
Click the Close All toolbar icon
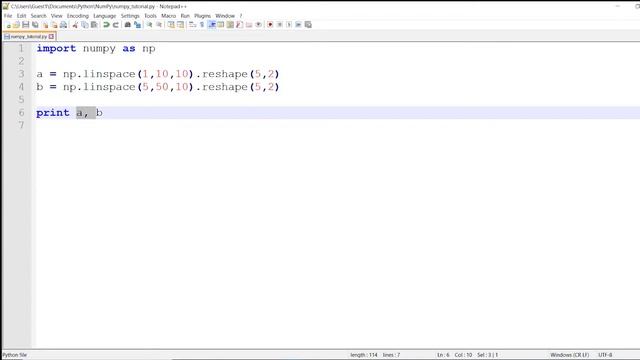54,25
